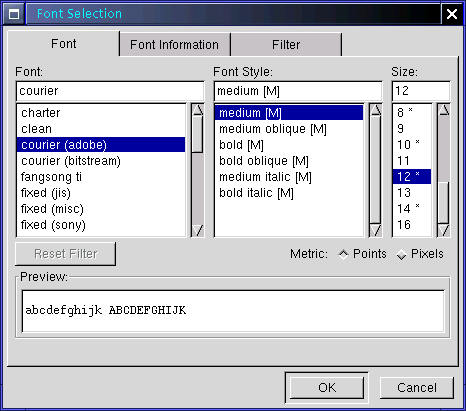The image size is (466, 411).
Task: Select courier (adobe) font
Action: [101, 145]
